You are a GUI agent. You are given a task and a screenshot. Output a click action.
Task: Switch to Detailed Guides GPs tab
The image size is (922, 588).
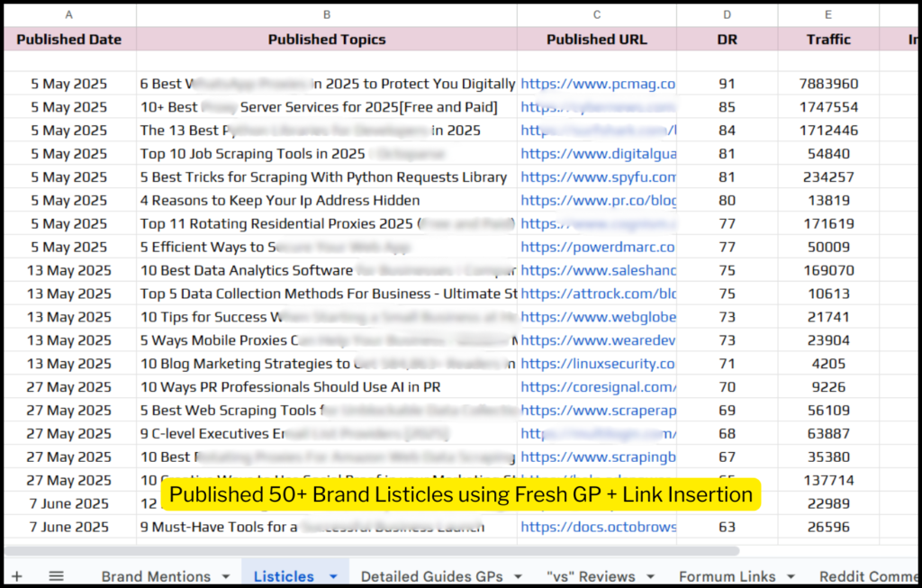click(431, 576)
